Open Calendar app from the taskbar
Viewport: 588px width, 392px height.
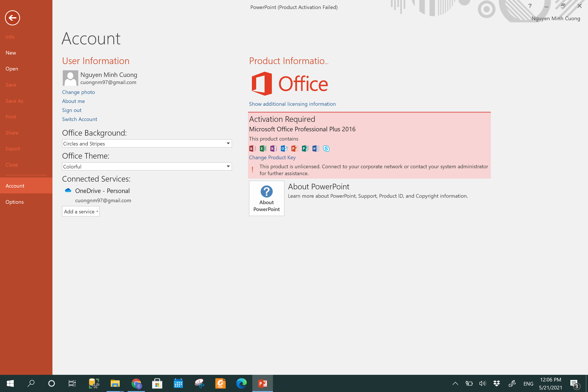178,383
